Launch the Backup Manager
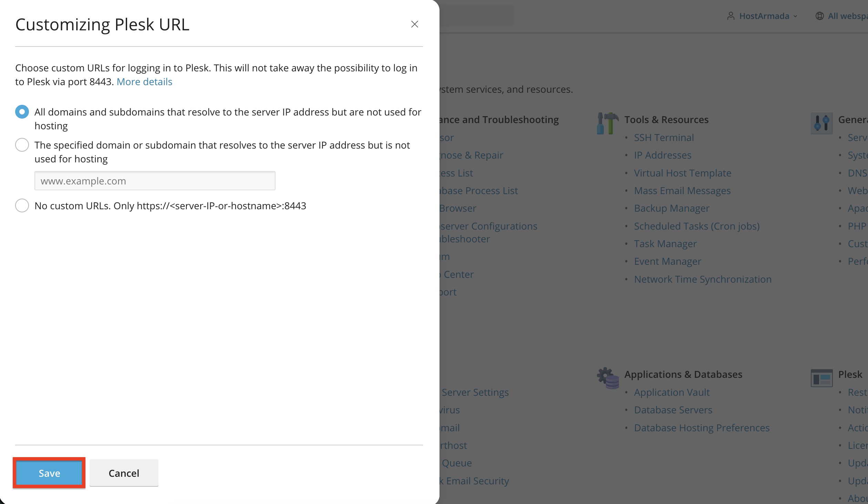 (672, 208)
